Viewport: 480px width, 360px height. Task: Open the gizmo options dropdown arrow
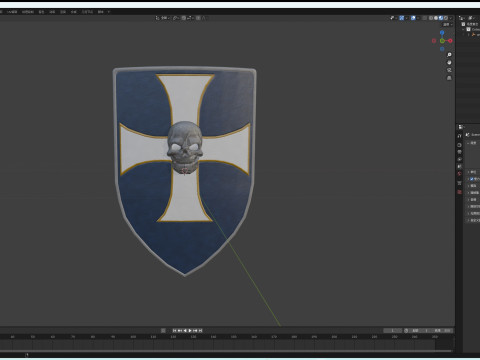[406, 18]
